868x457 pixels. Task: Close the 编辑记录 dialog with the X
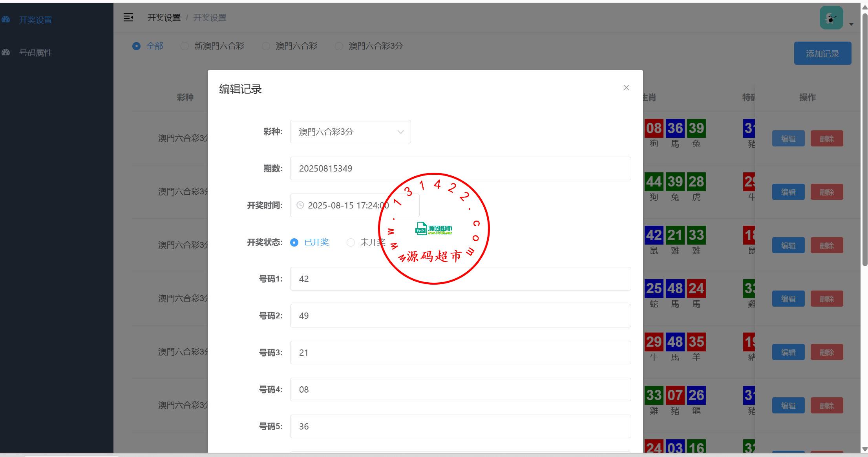pos(626,88)
